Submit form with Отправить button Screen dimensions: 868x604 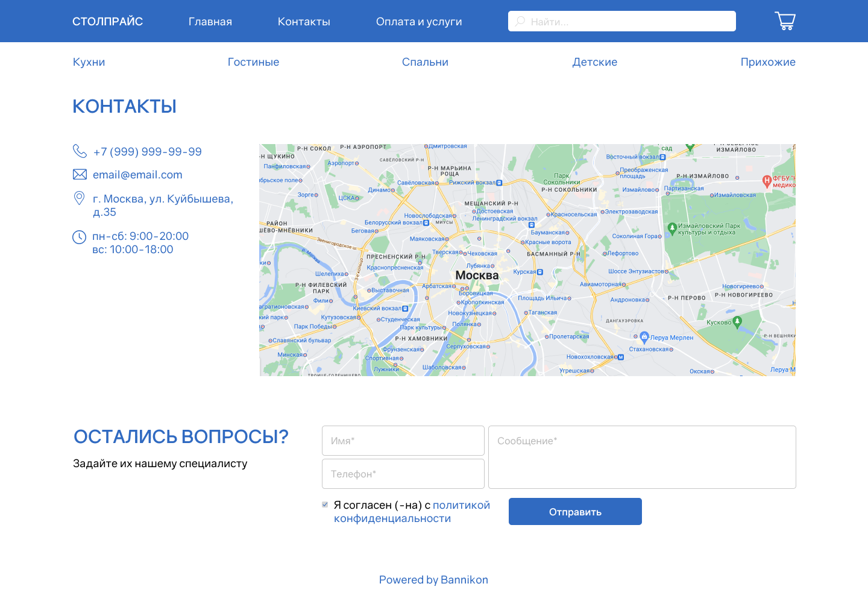pos(575,511)
